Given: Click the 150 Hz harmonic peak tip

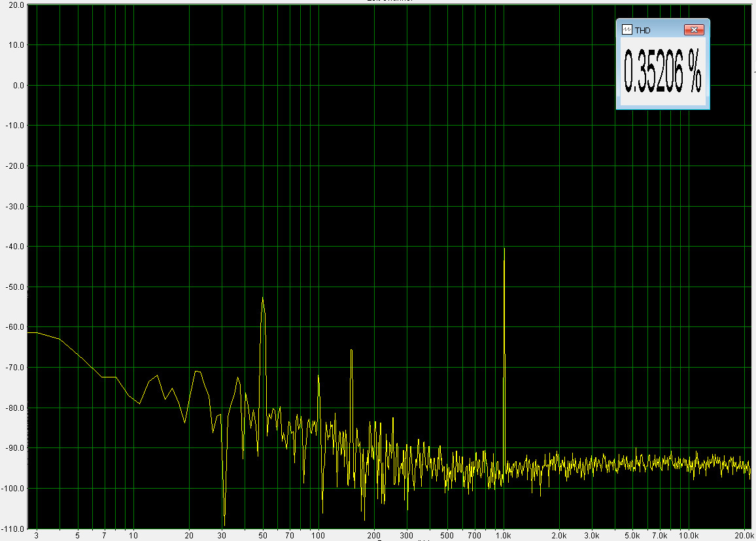Looking at the screenshot, I should (351, 350).
